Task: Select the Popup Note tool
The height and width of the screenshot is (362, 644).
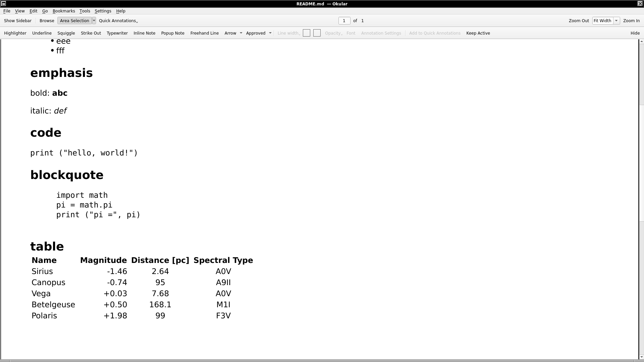Action: [x=173, y=33]
